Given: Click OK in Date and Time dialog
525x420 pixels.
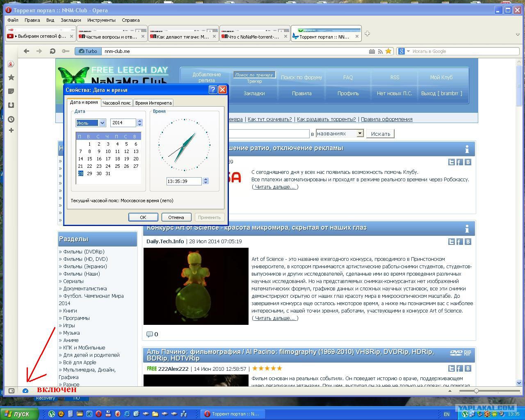Looking at the screenshot, I should tap(143, 217).
